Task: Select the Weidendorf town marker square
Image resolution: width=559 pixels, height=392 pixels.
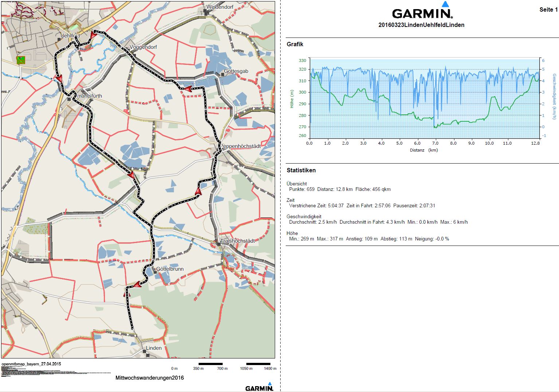Action: tap(206, 13)
